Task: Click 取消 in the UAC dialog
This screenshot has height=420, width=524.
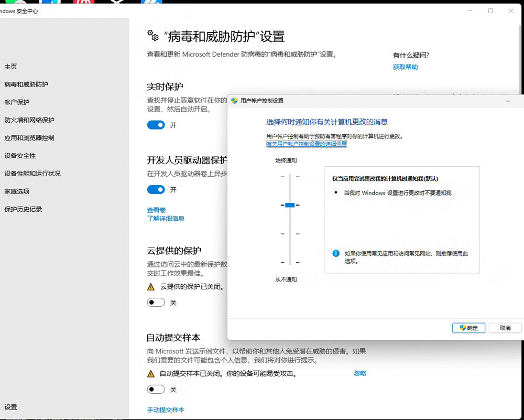Action: 505,328
